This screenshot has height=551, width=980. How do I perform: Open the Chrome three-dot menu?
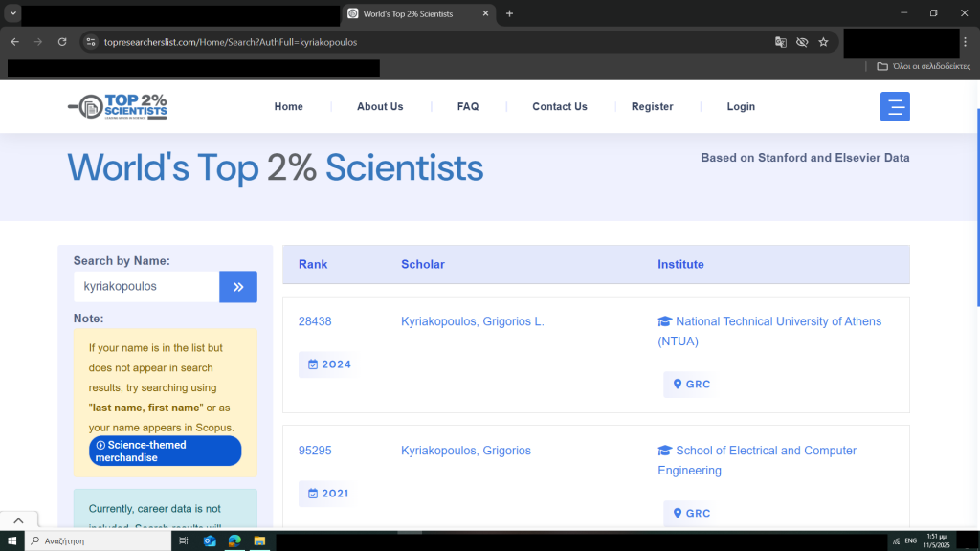coord(965,42)
